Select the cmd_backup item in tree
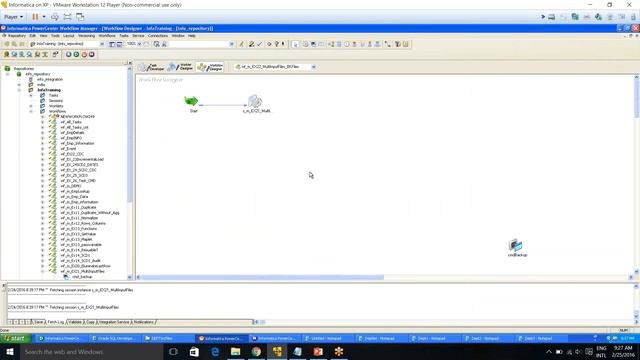 click(x=82, y=277)
